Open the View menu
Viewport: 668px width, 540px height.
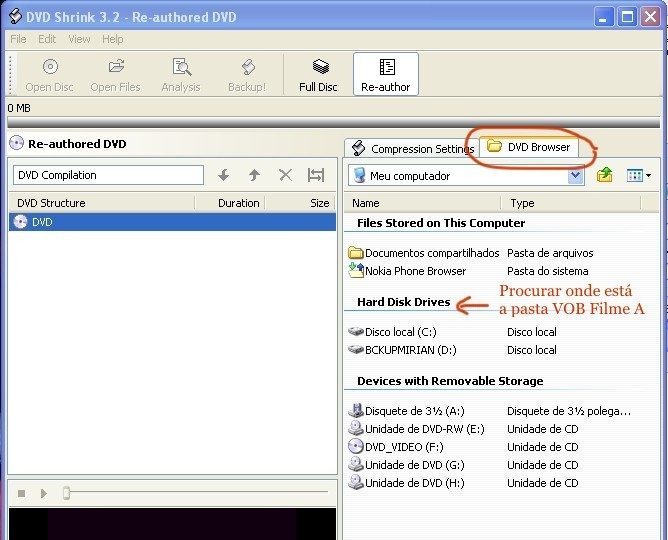pos(79,39)
